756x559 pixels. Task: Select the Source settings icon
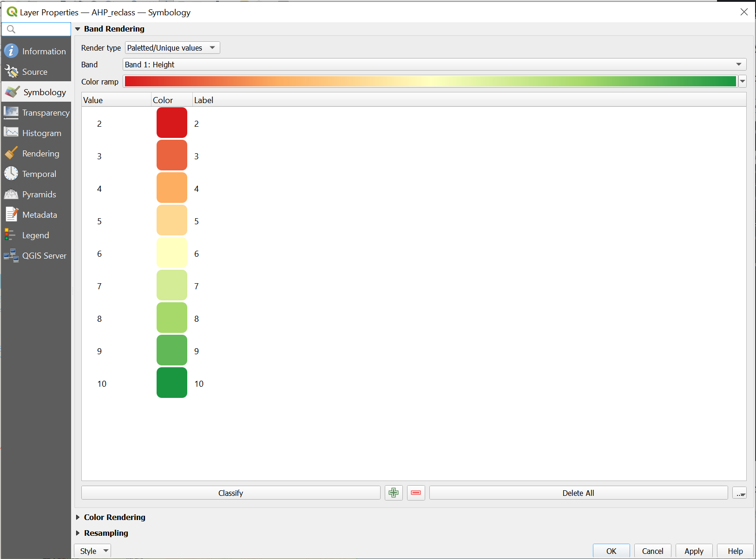click(x=11, y=71)
